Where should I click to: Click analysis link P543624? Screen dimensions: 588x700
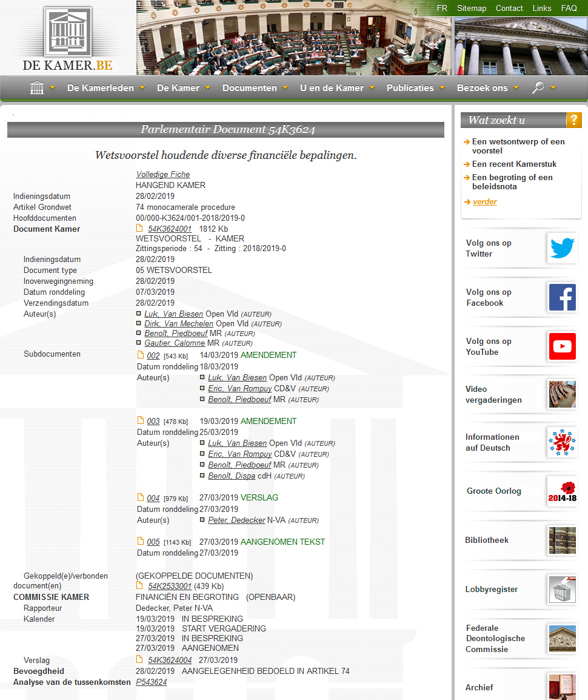point(152,682)
